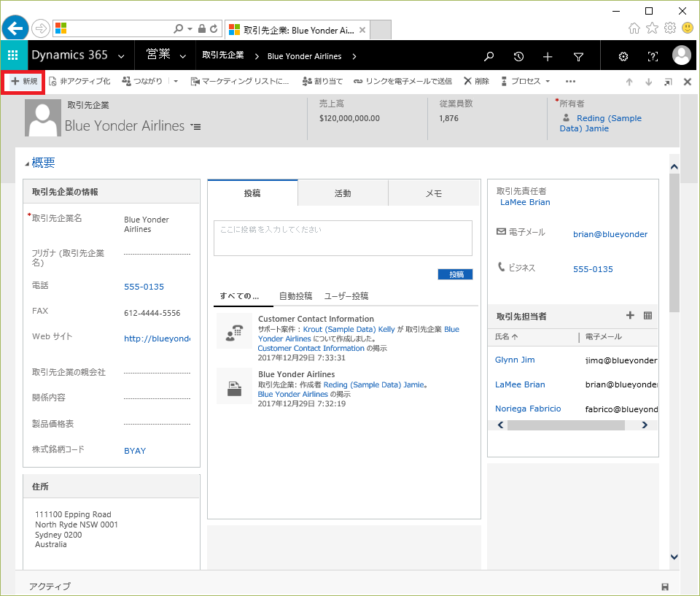700x596 pixels.
Task: Click the BYAY ticker symbol link
Action: click(135, 451)
